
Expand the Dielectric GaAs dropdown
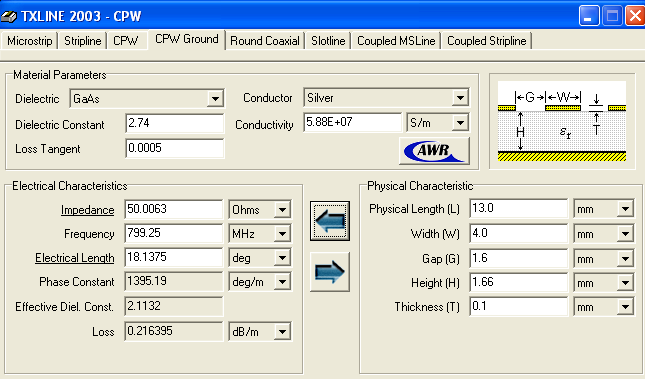coord(215,99)
